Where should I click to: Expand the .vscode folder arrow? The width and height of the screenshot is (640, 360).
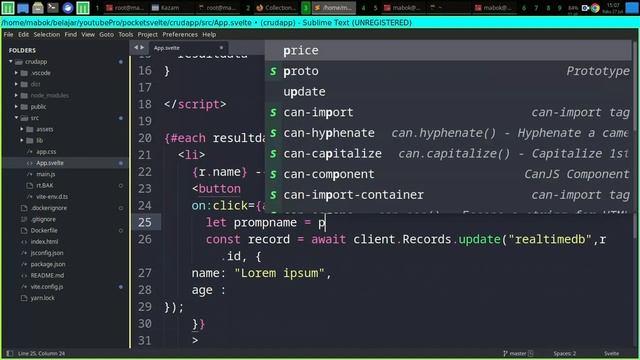(16, 73)
